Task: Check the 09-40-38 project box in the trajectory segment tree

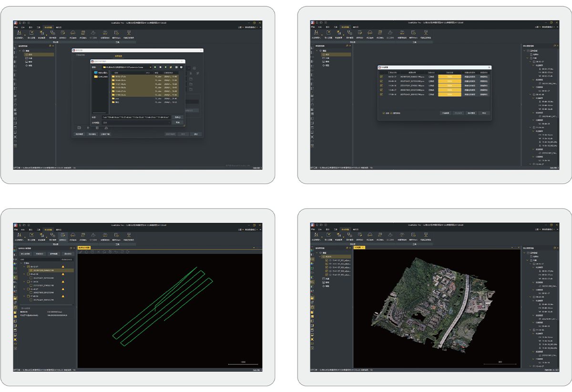Action: 28,274
